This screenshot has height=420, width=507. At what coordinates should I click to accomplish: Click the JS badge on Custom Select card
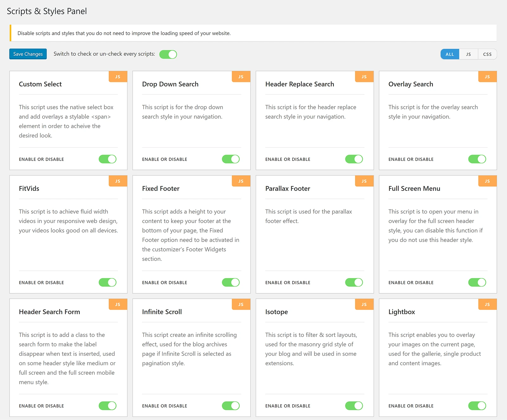118,77
